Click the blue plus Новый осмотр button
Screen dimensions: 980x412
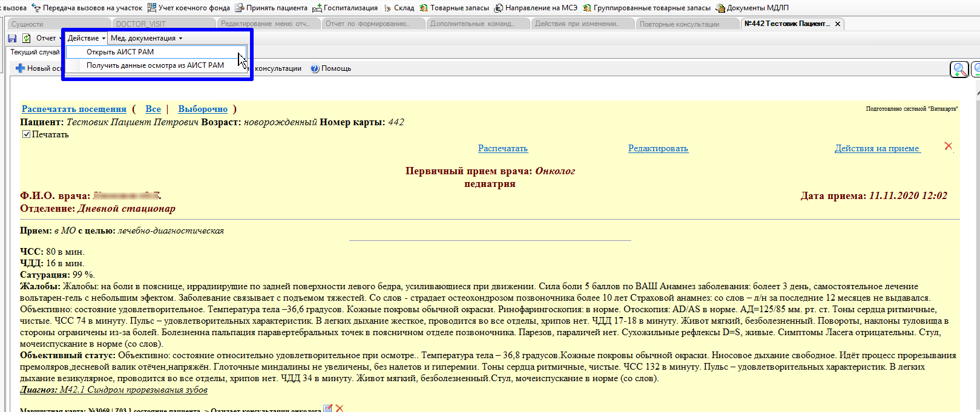pos(39,68)
